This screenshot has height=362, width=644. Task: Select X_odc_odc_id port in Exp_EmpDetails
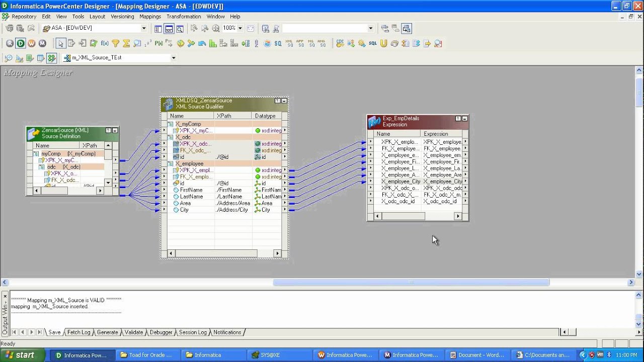(x=398, y=201)
